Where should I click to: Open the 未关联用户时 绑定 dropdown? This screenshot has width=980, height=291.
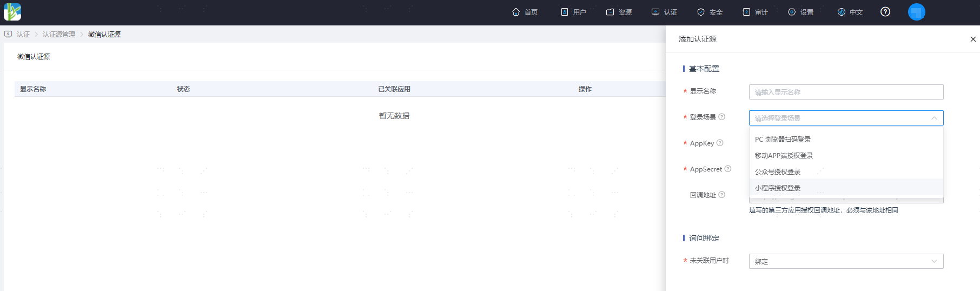846,261
